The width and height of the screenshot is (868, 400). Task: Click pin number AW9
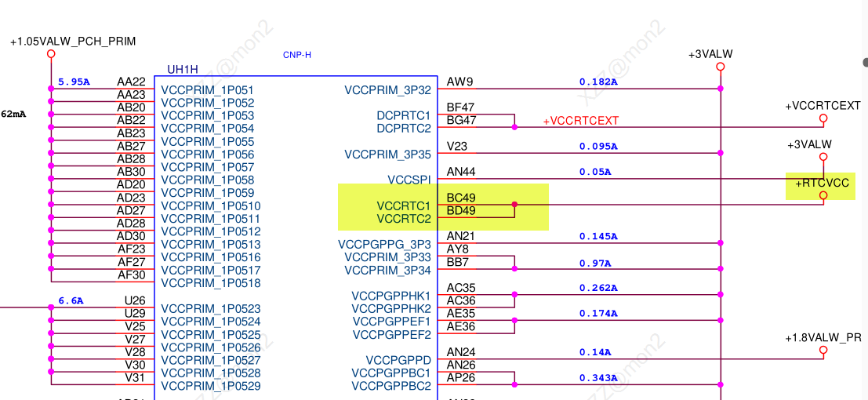pyautogui.click(x=460, y=82)
